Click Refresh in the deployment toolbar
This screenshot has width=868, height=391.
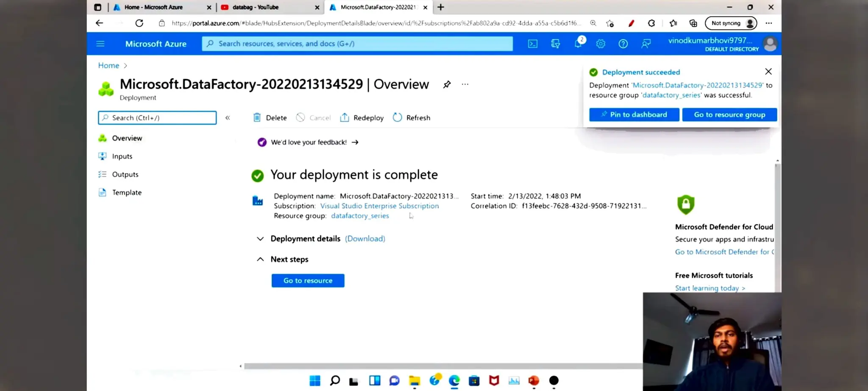[x=412, y=118]
